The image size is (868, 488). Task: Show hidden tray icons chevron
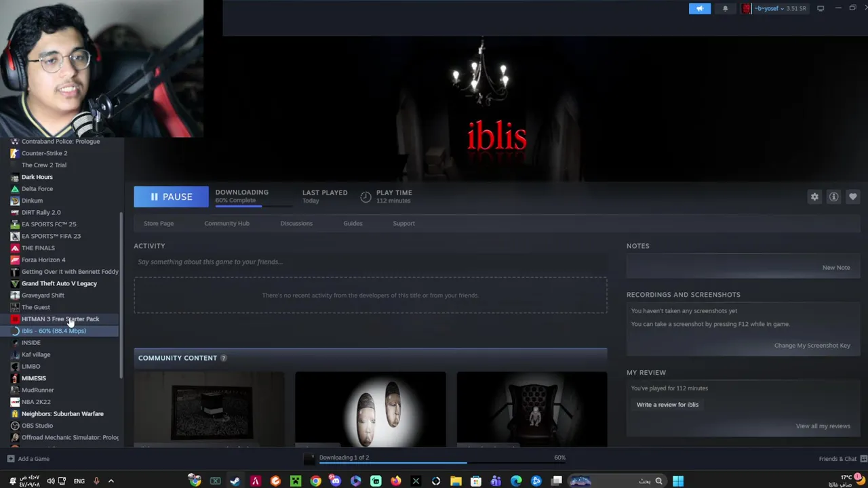111,481
